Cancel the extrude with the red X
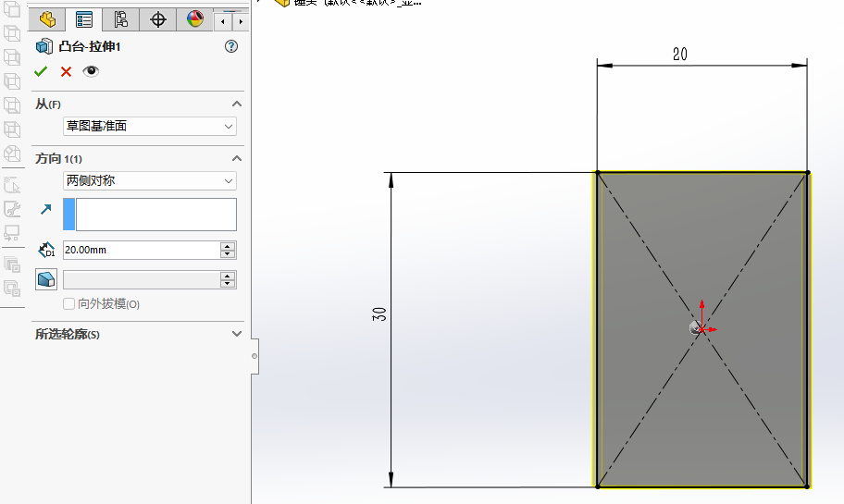Image resolution: width=844 pixels, height=504 pixels. (66, 71)
